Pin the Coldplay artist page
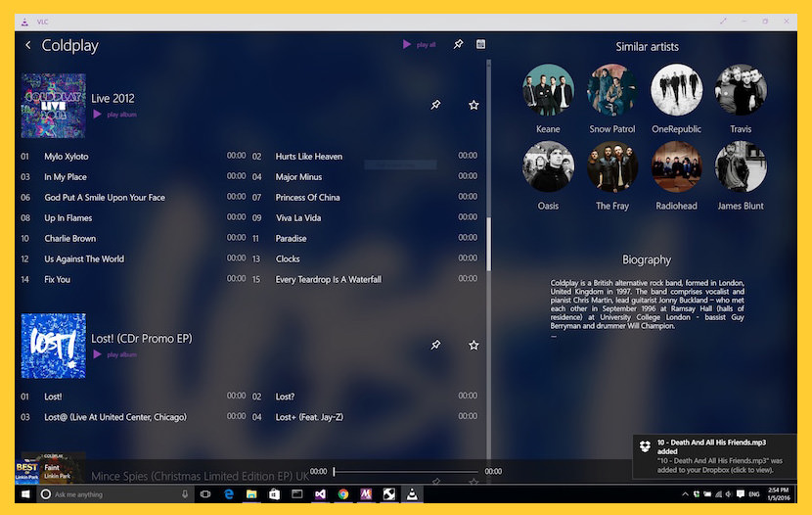Viewport: 812px width, 515px height. click(458, 44)
